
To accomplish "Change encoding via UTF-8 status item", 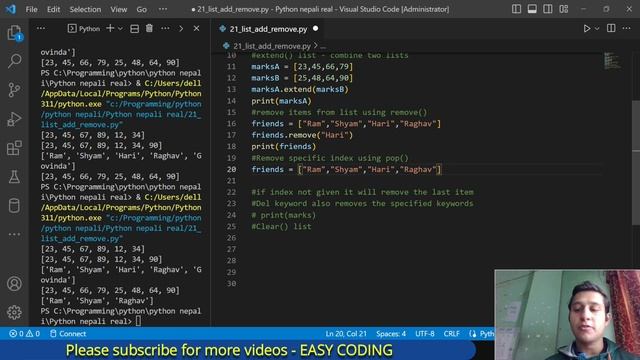I will coord(425,333).
